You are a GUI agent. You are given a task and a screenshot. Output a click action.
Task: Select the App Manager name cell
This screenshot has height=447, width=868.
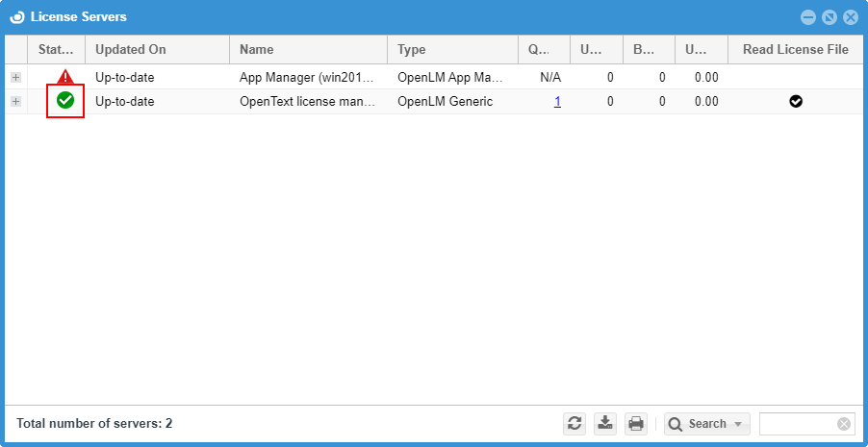point(305,77)
